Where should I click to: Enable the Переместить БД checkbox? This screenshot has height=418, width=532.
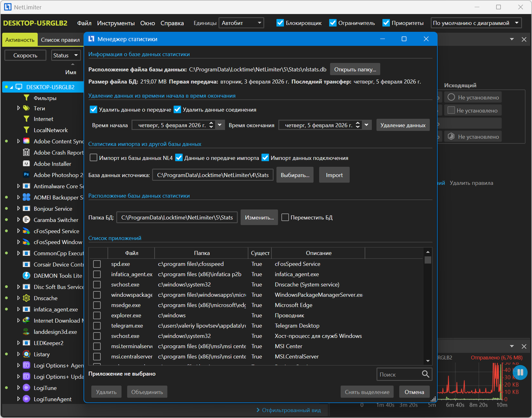coord(285,218)
